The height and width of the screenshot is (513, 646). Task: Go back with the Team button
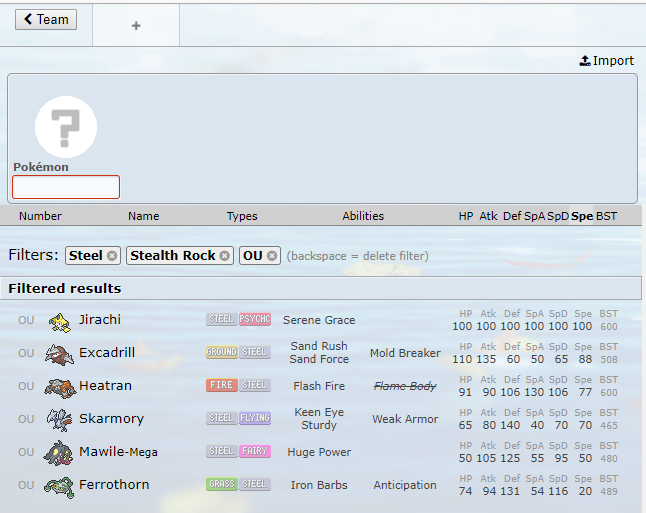pyautogui.click(x=46, y=19)
